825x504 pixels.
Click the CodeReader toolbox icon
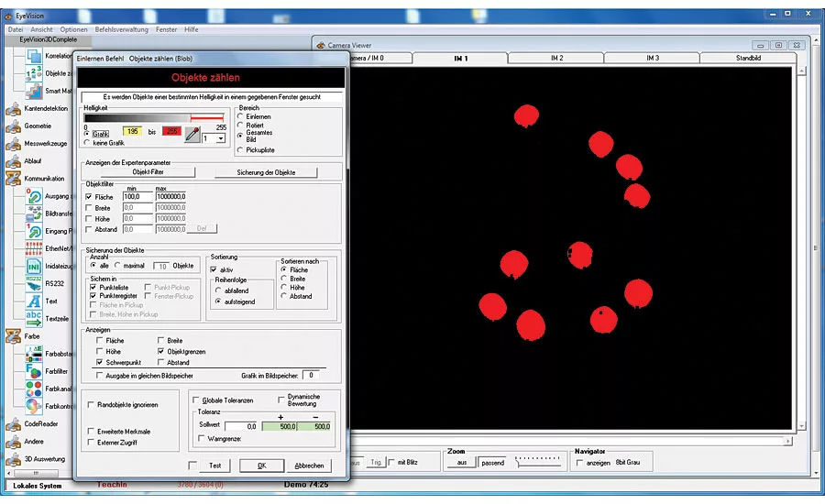tap(13, 424)
